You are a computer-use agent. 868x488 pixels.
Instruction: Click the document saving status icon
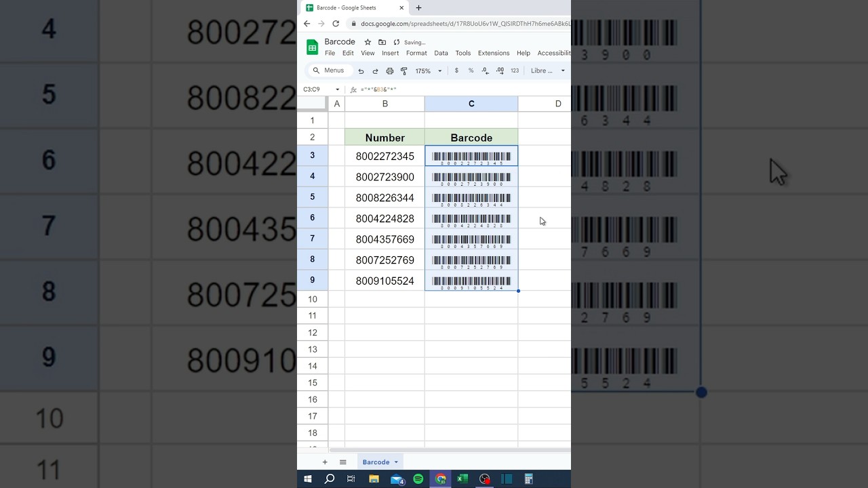pos(397,42)
